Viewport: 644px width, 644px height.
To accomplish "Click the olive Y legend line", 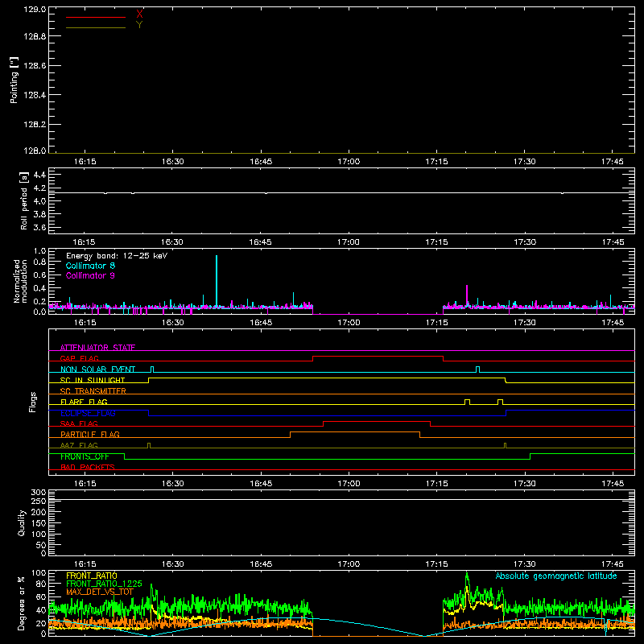I will click(x=96, y=27).
